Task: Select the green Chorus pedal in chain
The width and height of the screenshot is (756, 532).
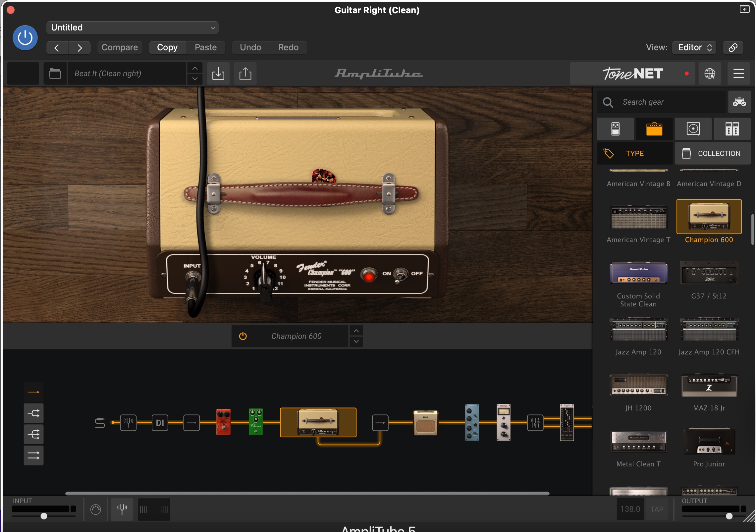Action: point(256,422)
